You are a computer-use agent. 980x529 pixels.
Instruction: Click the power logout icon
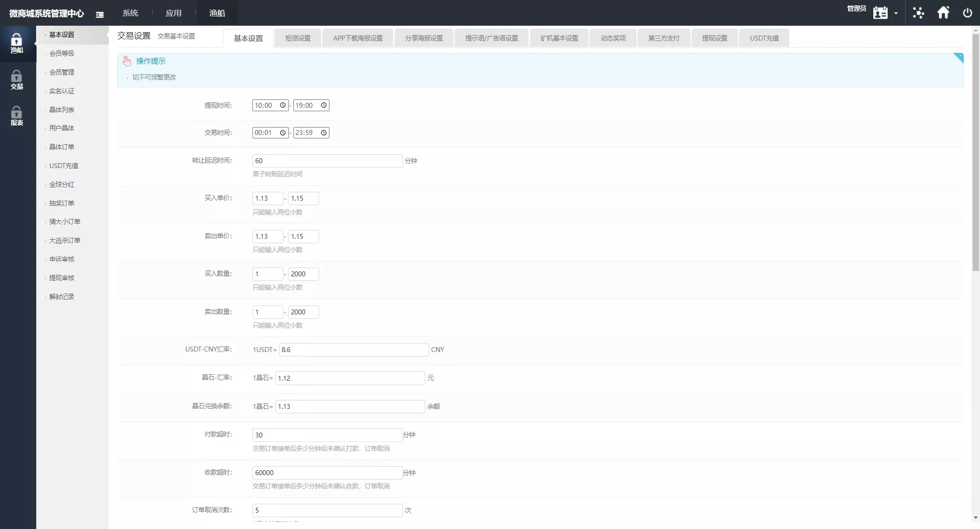click(x=967, y=13)
